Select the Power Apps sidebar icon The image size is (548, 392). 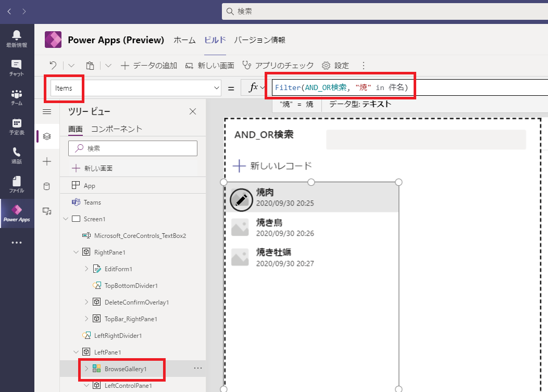point(17,213)
